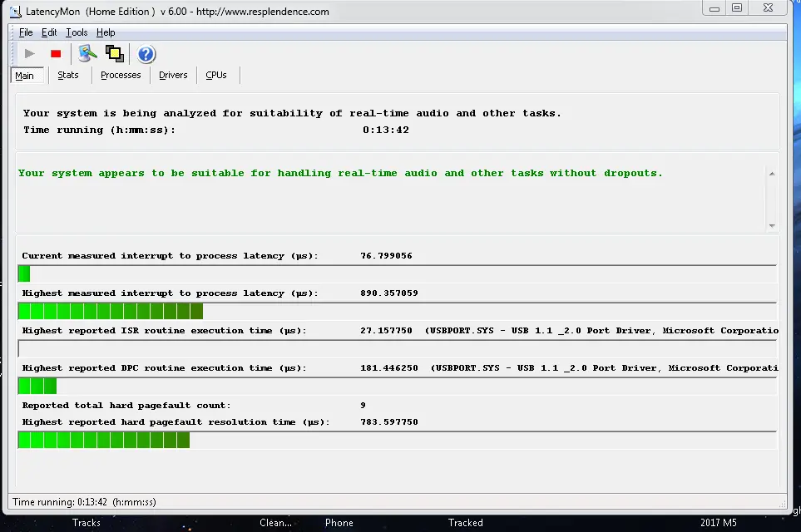The height and width of the screenshot is (532, 801).
Task: Open the File menu
Action: point(26,32)
